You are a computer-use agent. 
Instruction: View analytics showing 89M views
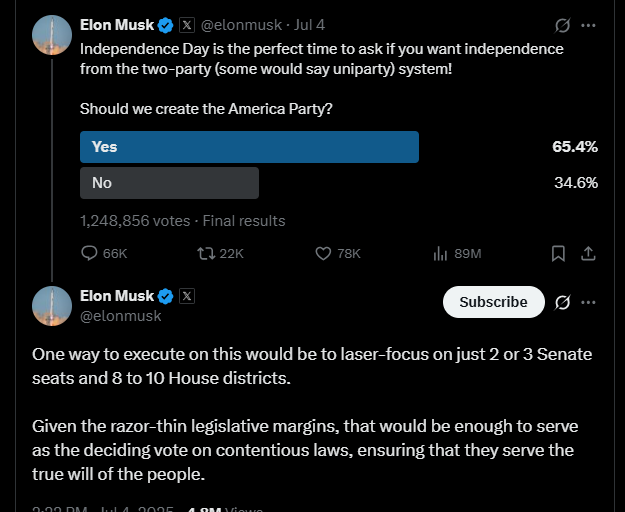point(457,253)
